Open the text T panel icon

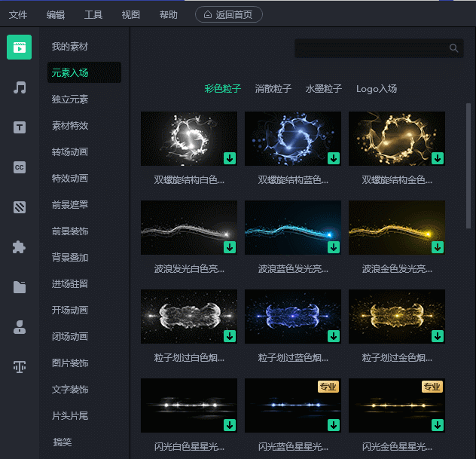(x=20, y=127)
